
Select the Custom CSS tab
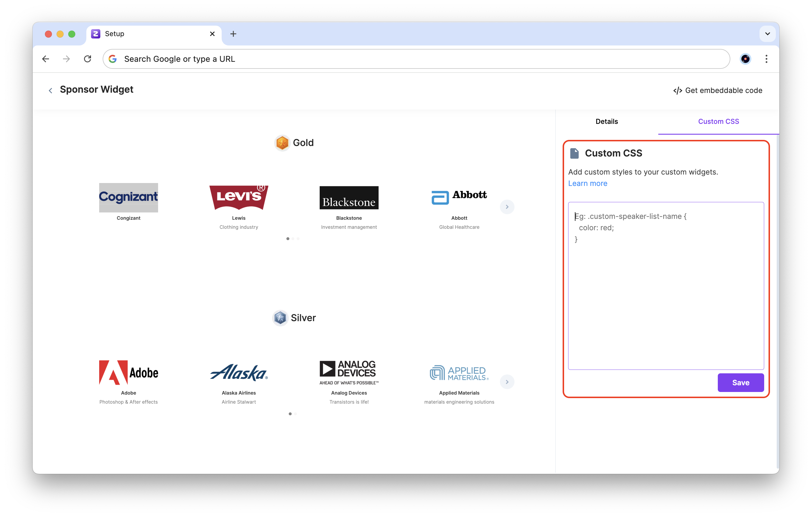[x=718, y=121]
